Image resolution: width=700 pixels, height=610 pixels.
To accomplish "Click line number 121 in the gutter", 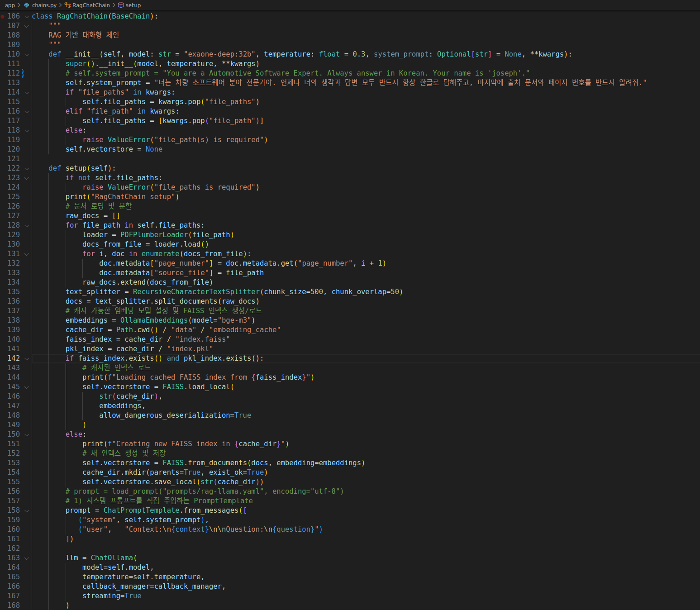I will point(14,159).
